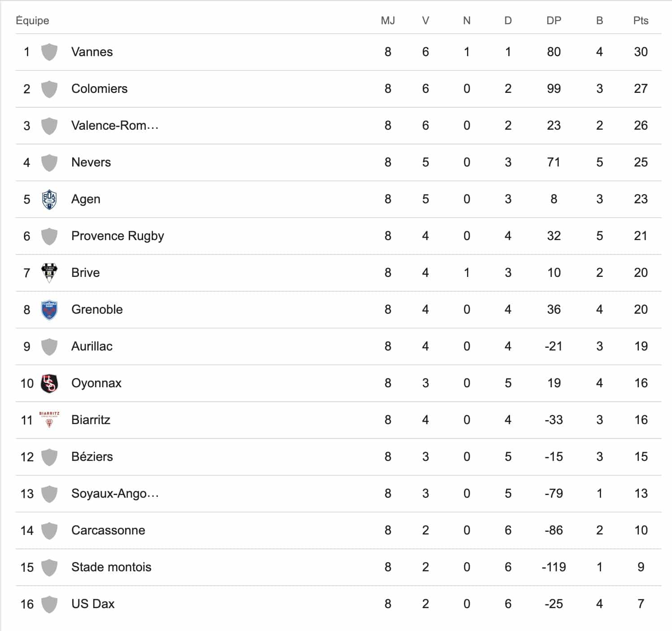The image size is (672, 631).
Task: Click the Brive team logo
Action: point(49,272)
